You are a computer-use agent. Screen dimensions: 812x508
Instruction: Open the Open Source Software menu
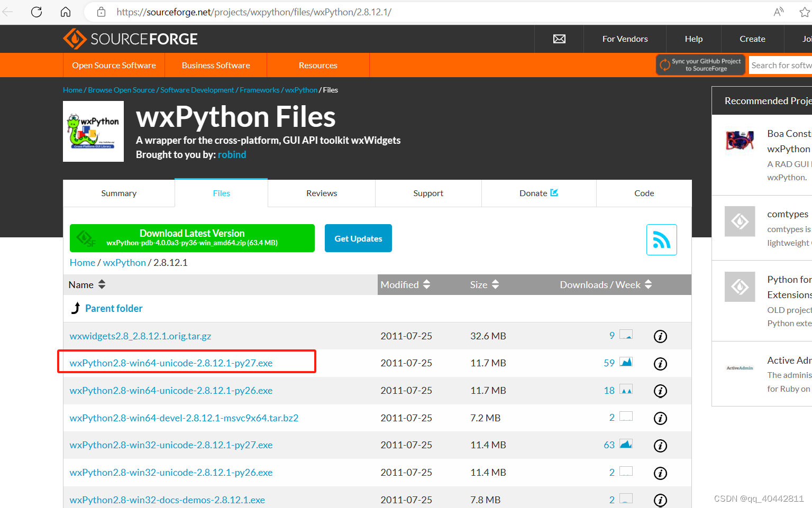click(x=114, y=65)
